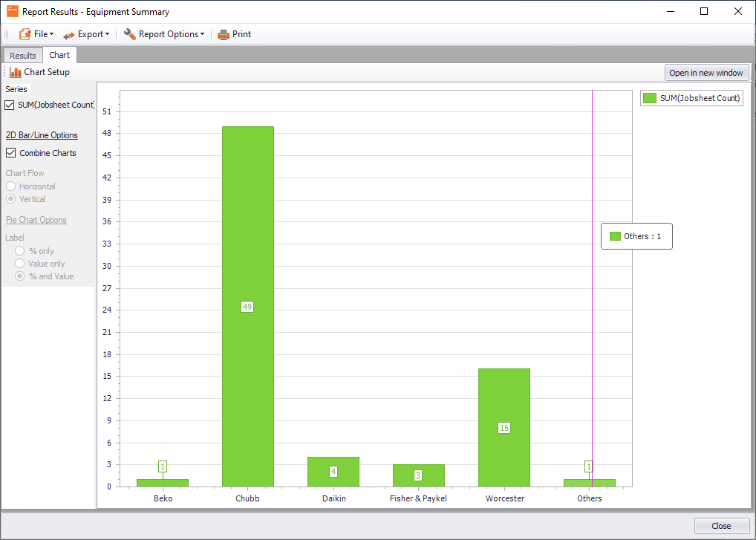This screenshot has height=540, width=756.
Task: Expand the Export dropdown arrow
Action: click(107, 34)
